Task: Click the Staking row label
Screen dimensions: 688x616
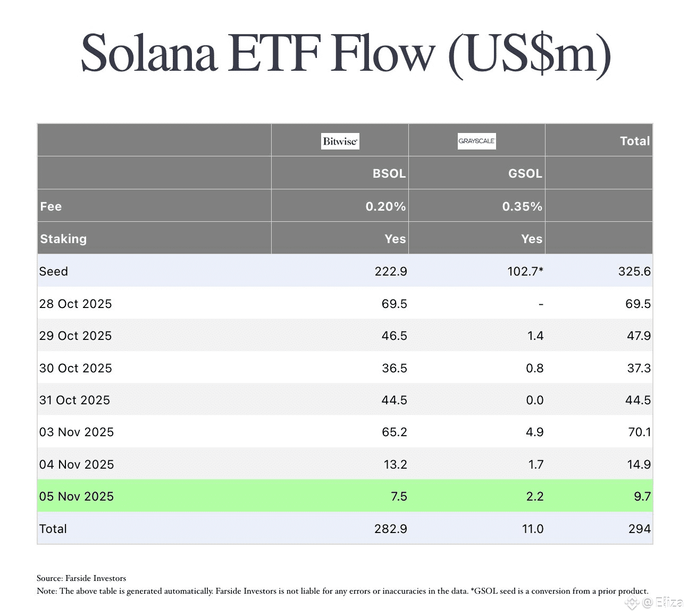Action: (x=63, y=239)
